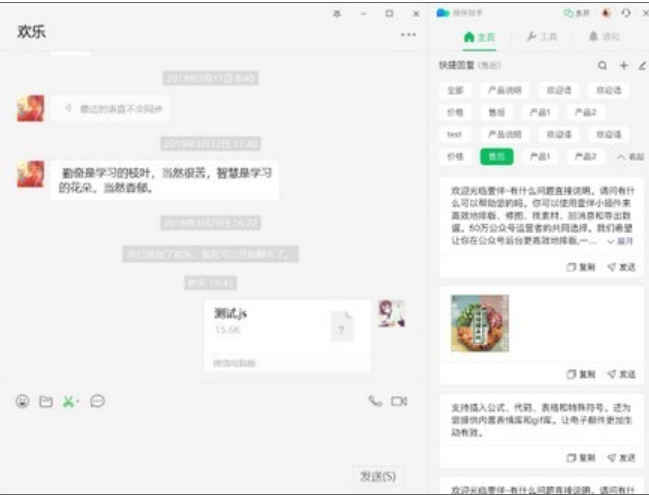Start a video call with camera icon

click(x=399, y=401)
